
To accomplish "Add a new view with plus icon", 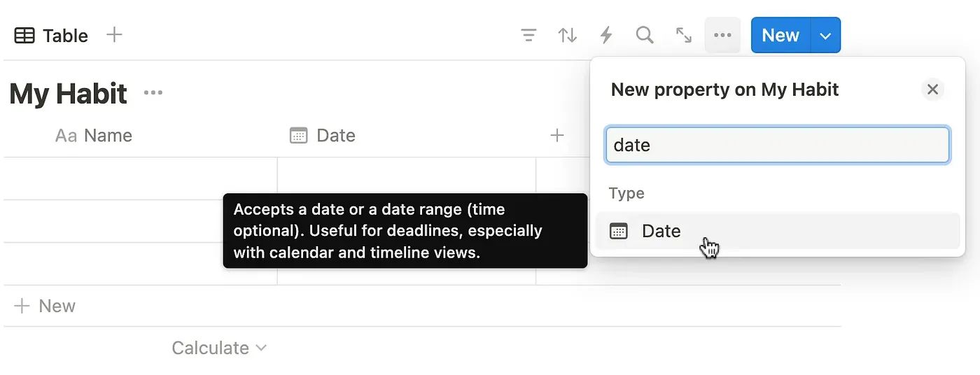I will point(114,34).
